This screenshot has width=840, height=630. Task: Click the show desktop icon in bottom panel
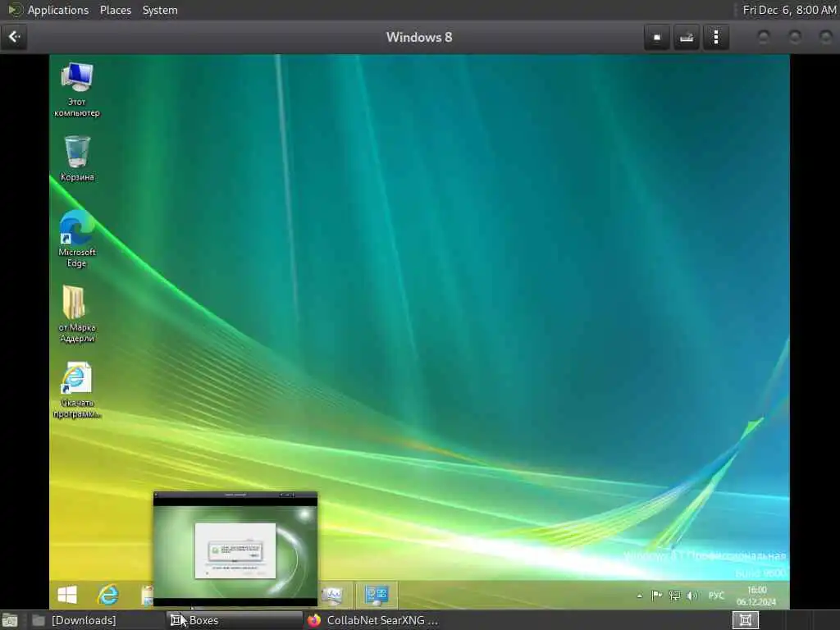(x=10, y=620)
